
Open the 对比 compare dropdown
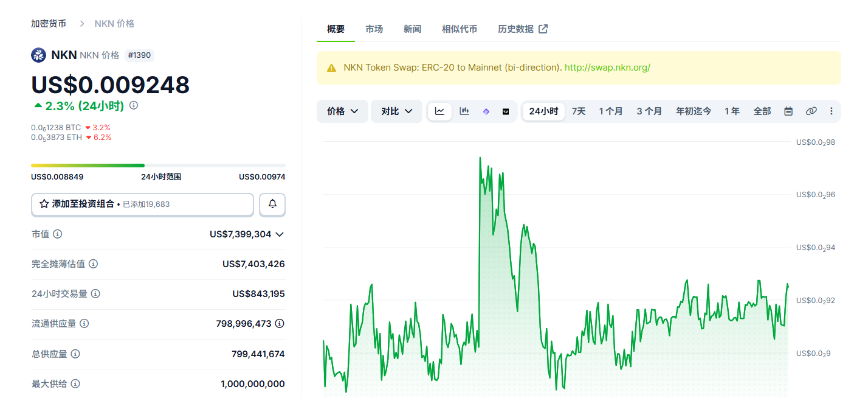[396, 111]
